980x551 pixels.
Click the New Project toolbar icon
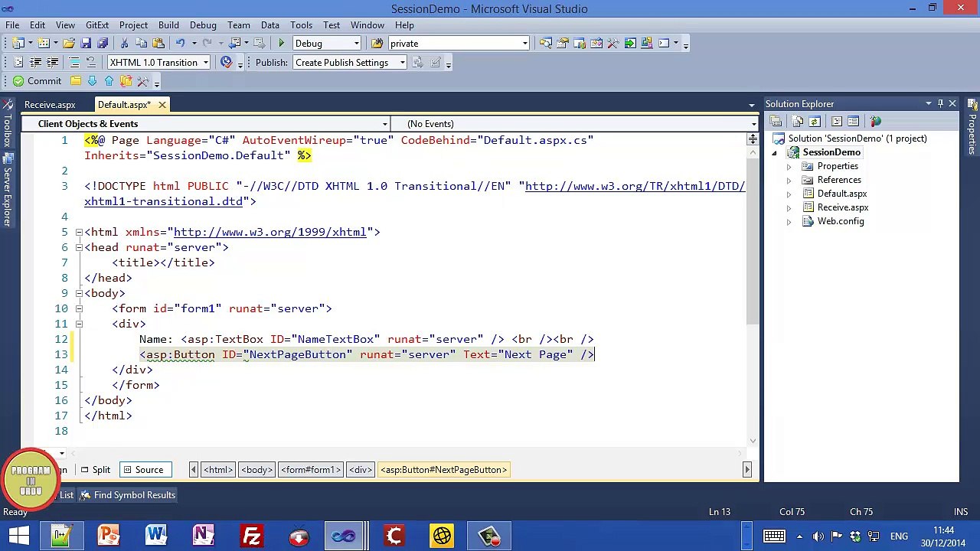(18, 44)
